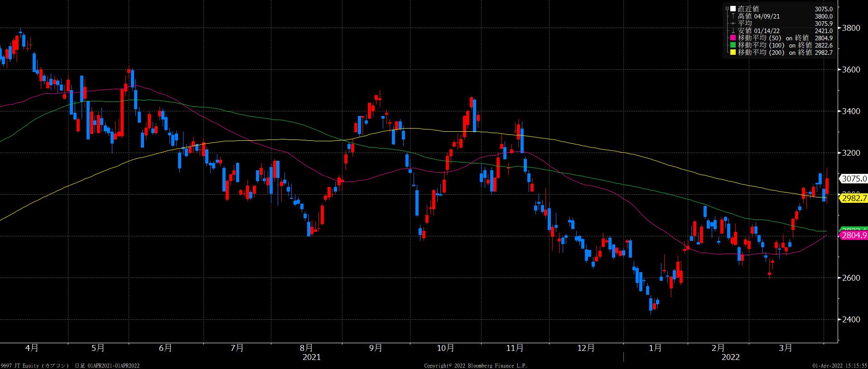Click the magenta 50-day moving average swatch
The image size is (868, 369).
pyautogui.click(x=734, y=38)
